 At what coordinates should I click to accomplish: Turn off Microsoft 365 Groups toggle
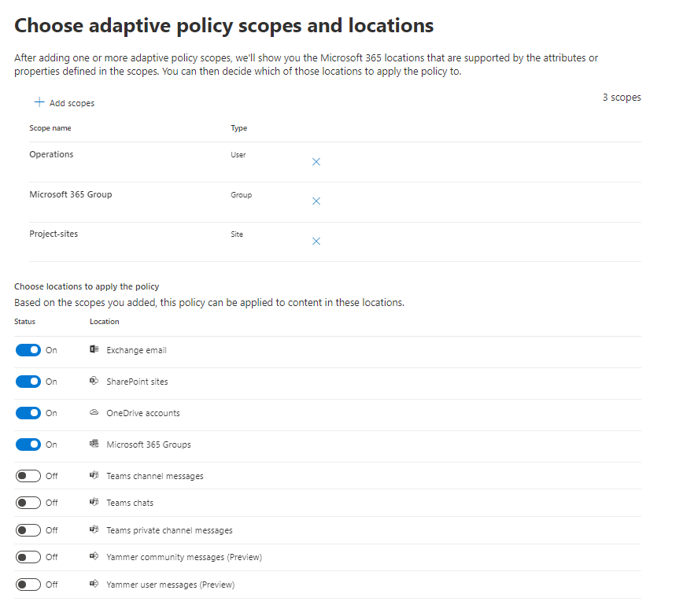28,444
